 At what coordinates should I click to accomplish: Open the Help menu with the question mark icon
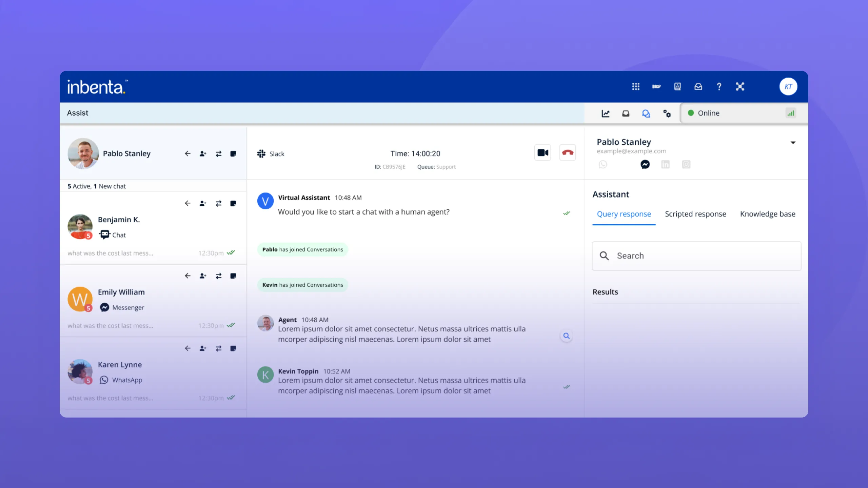pyautogui.click(x=719, y=86)
